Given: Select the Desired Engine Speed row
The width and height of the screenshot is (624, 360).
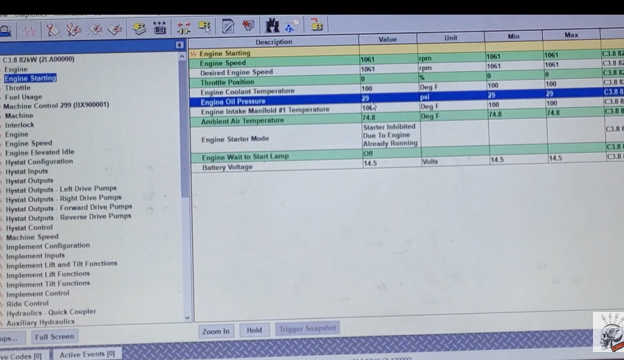Looking at the screenshot, I should click(406, 70).
